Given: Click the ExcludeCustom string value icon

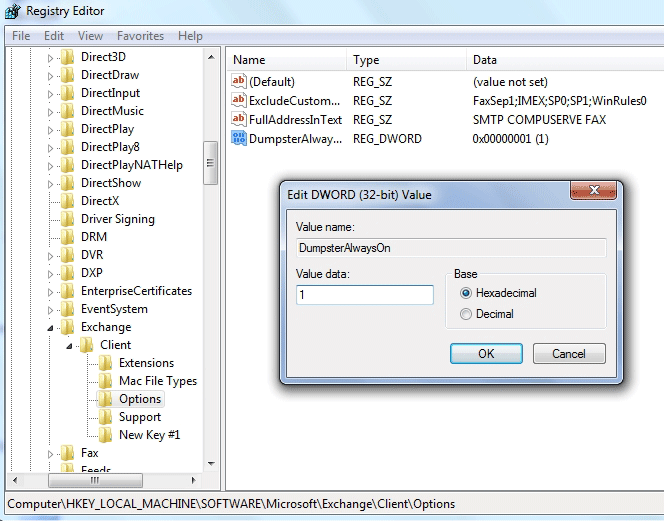Looking at the screenshot, I should click(x=238, y=101).
